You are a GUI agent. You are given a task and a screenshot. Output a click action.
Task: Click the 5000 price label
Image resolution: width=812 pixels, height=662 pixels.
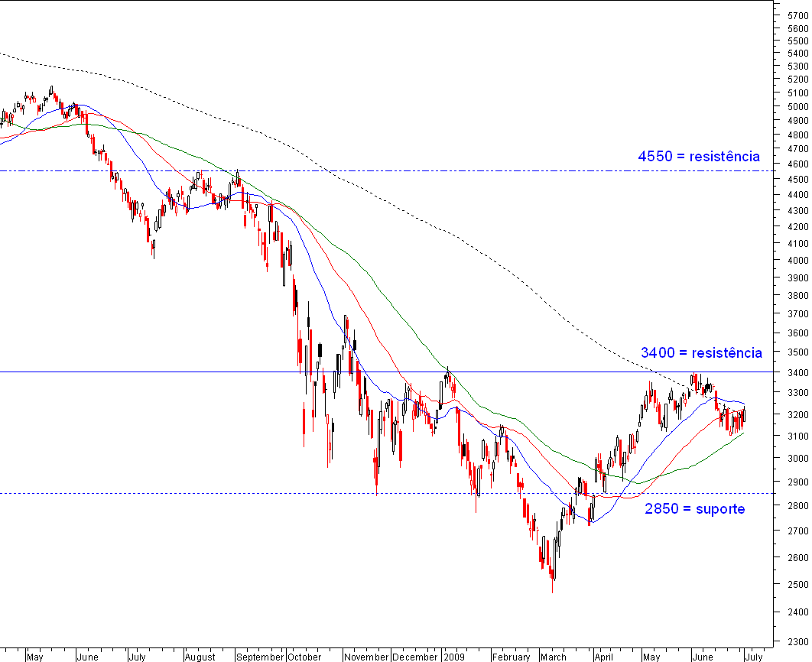[797, 106]
